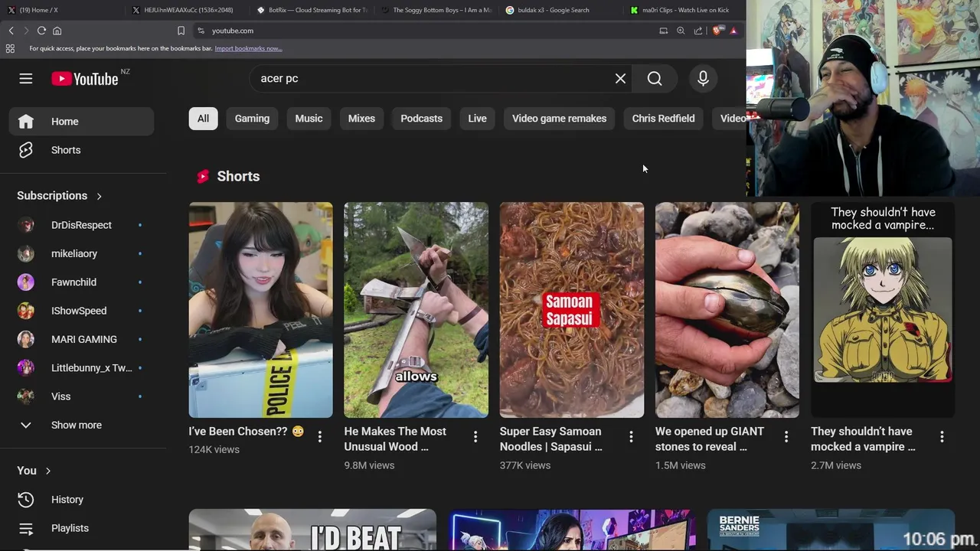This screenshot has width=980, height=551.
Task: Click Import bookmarks now link
Action: pyautogui.click(x=248, y=48)
